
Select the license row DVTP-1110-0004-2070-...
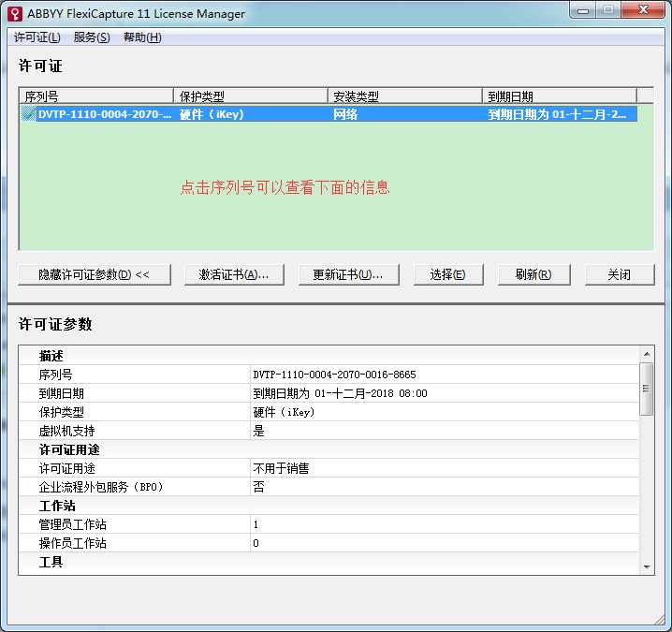click(329, 114)
